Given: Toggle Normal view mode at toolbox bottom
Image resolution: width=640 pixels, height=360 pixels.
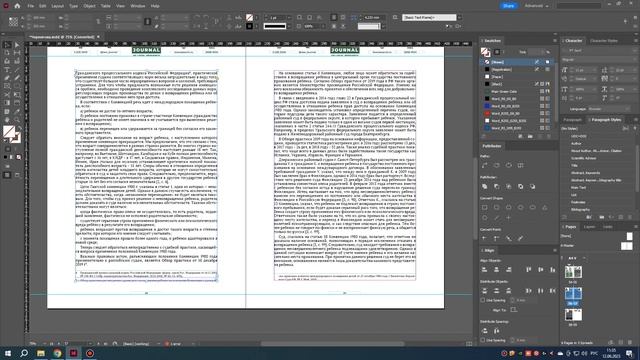Looking at the screenshot, I should [x=7, y=175].
